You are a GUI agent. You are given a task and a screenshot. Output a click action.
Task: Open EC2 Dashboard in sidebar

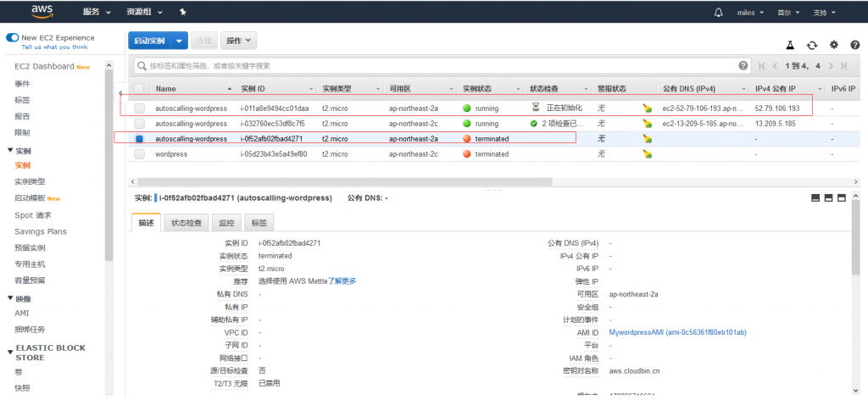coord(44,66)
